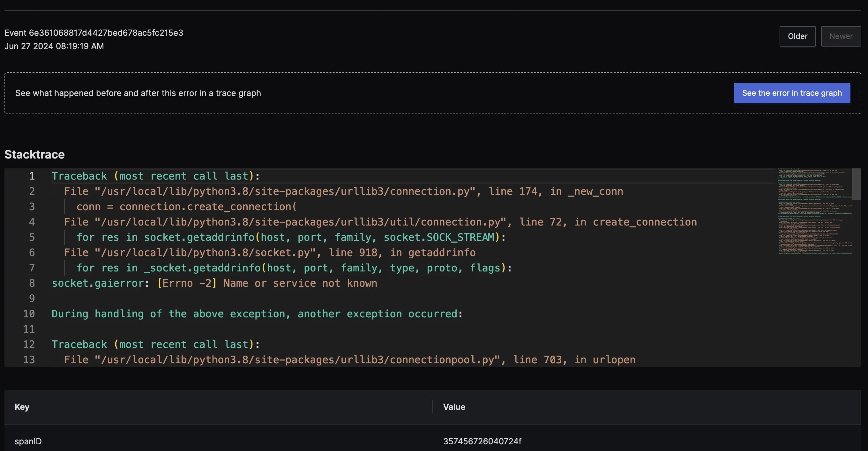Click 'During handling of the above exception' line

pyautogui.click(x=257, y=314)
